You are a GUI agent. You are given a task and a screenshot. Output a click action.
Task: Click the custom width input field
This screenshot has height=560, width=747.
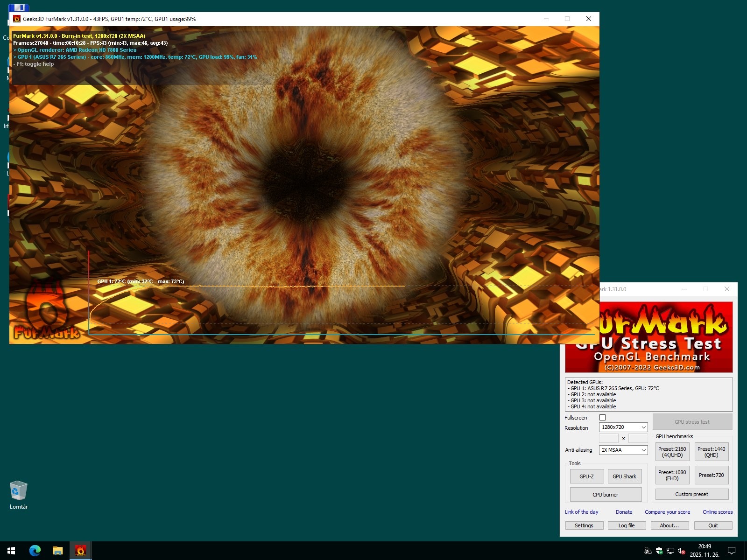tap(609, 438)
